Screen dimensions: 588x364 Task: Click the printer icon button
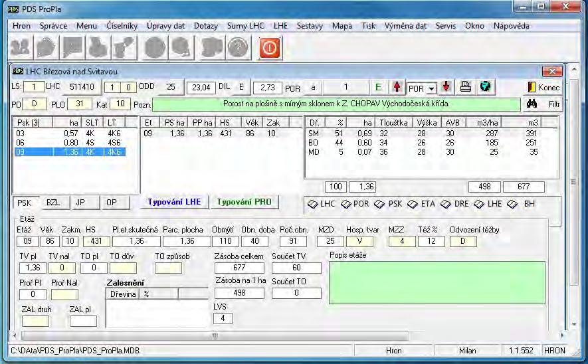[465, 87]
